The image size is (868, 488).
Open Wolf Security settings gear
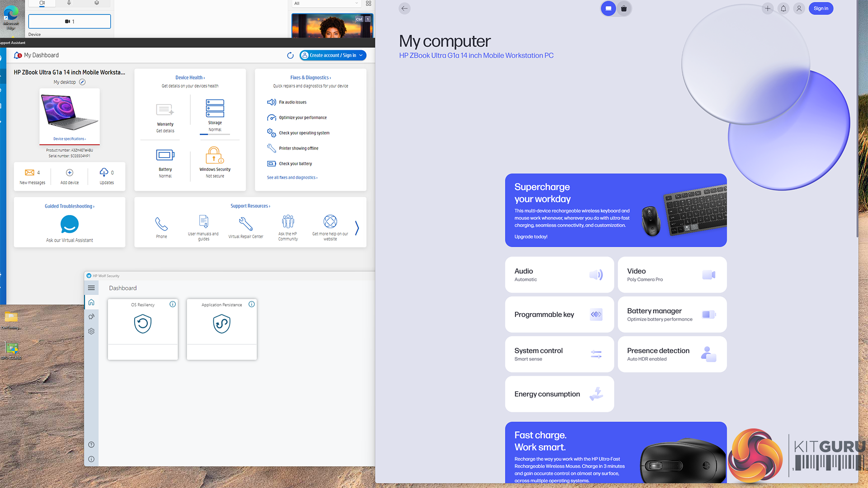(91, 331)
